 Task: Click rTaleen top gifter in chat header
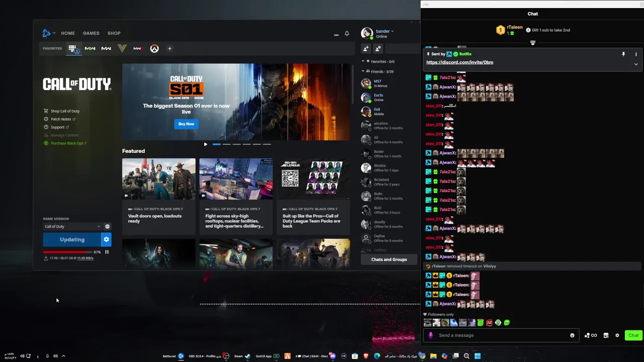coord(510,30)
